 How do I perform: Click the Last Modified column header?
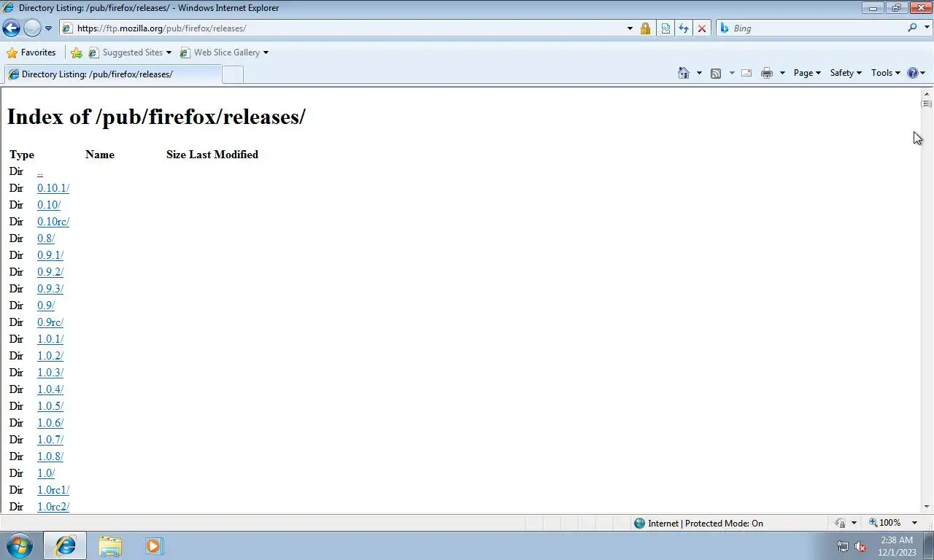pyautogui.click(x=223, y=155)
